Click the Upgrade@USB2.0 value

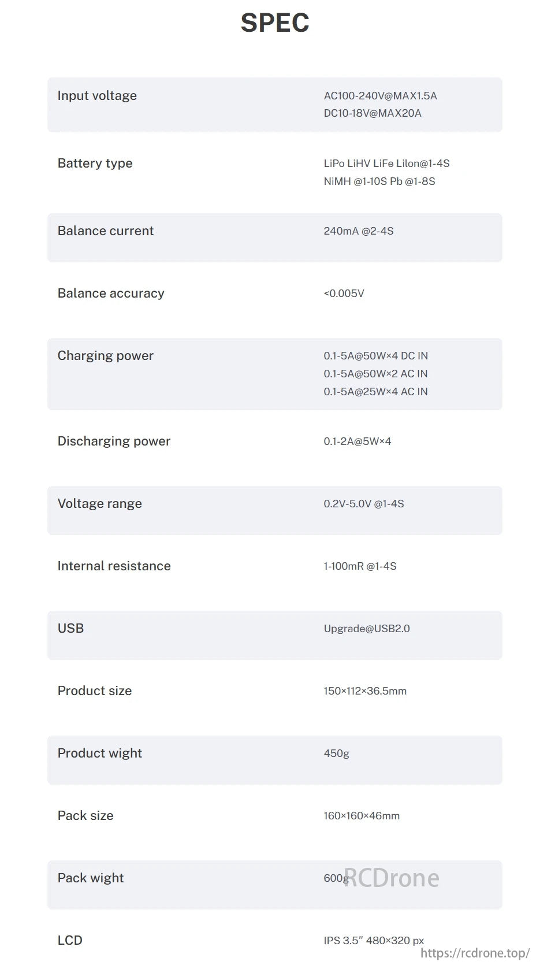[x=366, y=629]
